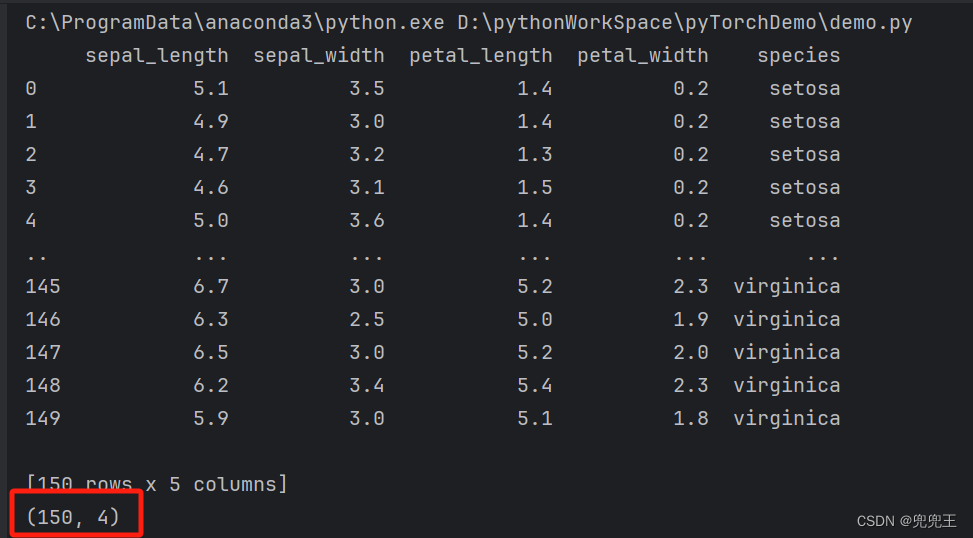
Task: Click sepal_width value 3.0 in row 1
Action: click(x=367, y=122)
